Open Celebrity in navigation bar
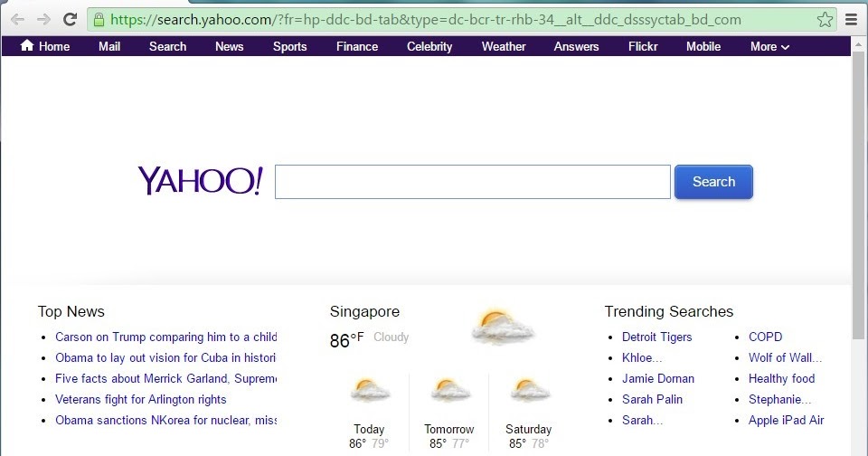Image resolution: width=868 pixels, height=456 pixels. pos(429,46)
